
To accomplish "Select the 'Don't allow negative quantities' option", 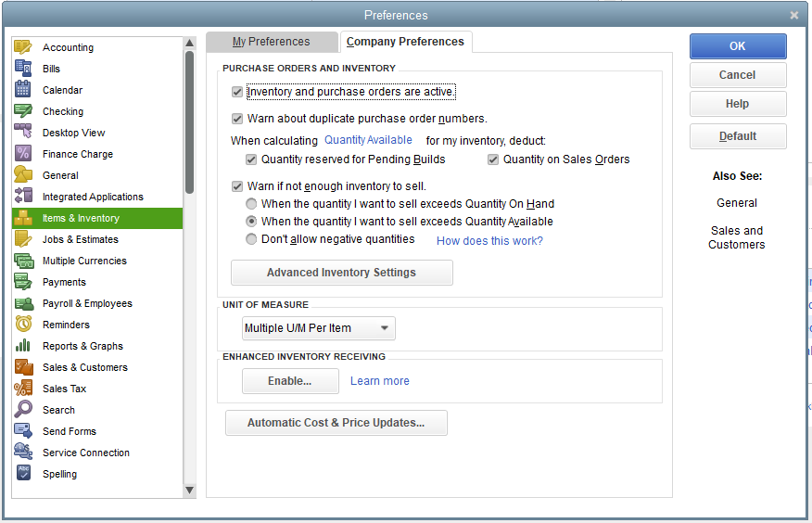I will click(251, 239).
